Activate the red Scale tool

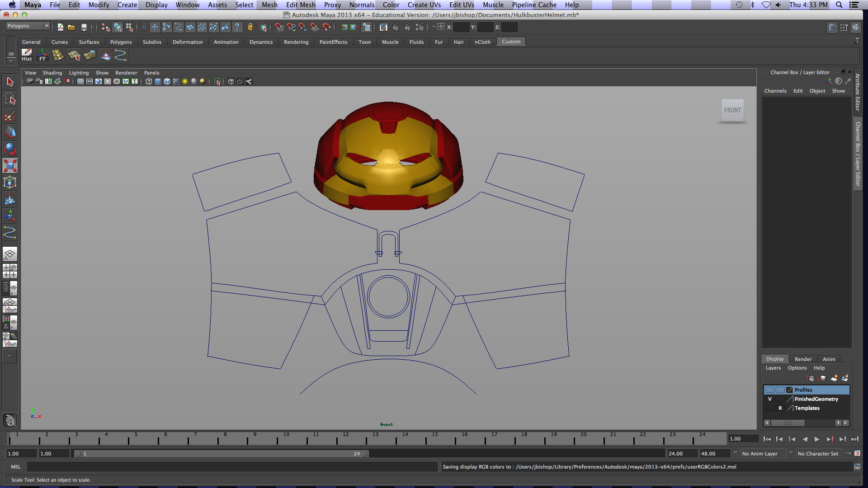pos(10,165)
